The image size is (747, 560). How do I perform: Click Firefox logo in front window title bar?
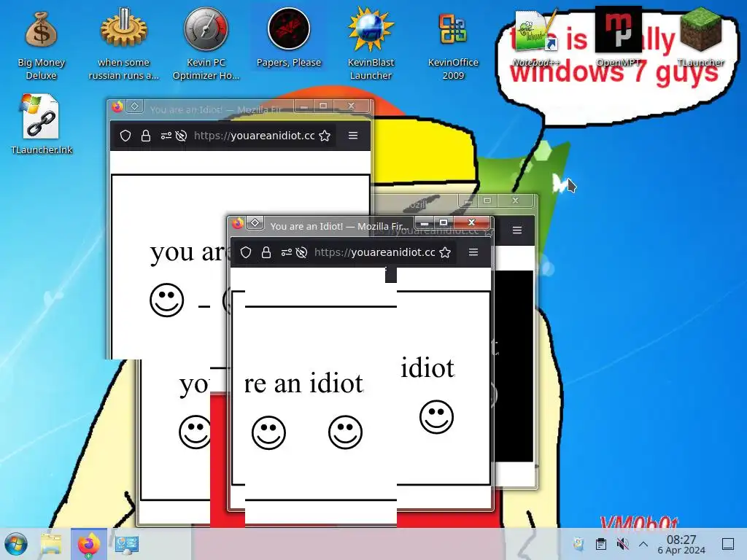[x=237, y=223]
